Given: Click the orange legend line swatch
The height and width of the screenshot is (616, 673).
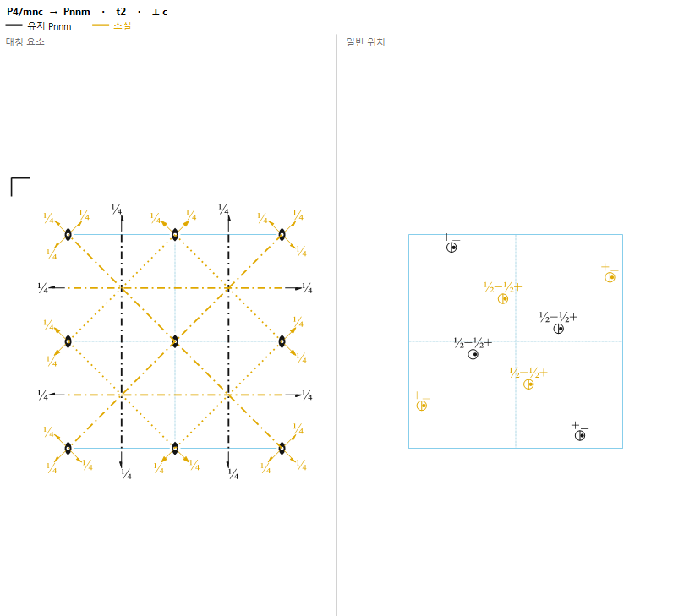Looking at the screenshot, I should point(101,25).
